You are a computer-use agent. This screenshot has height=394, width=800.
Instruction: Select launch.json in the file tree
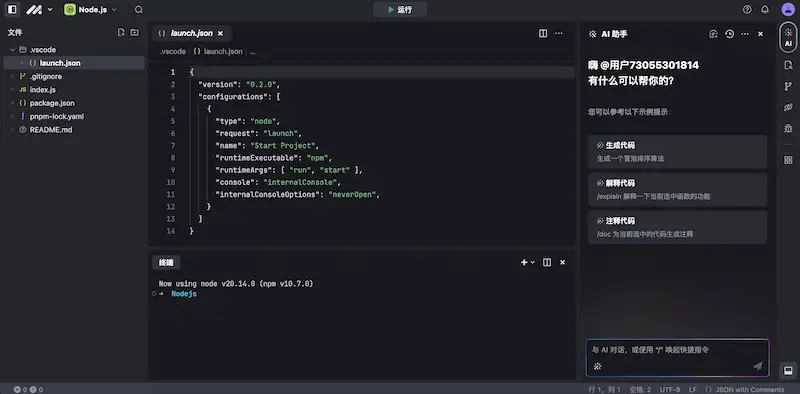[73, 63]
